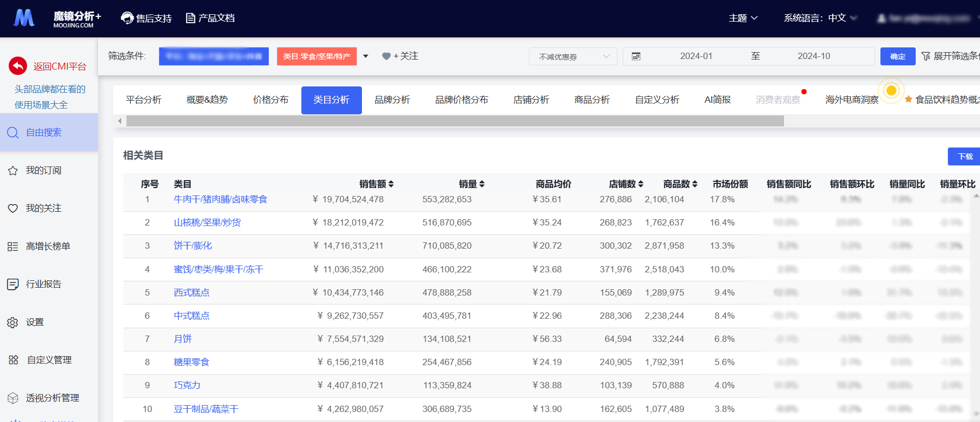Image resolution: width=980 pixels, height=422 pixels.
Task: Switch to the 品牌分析 tab
Action: pyautogui.click(x=392, y=100)
